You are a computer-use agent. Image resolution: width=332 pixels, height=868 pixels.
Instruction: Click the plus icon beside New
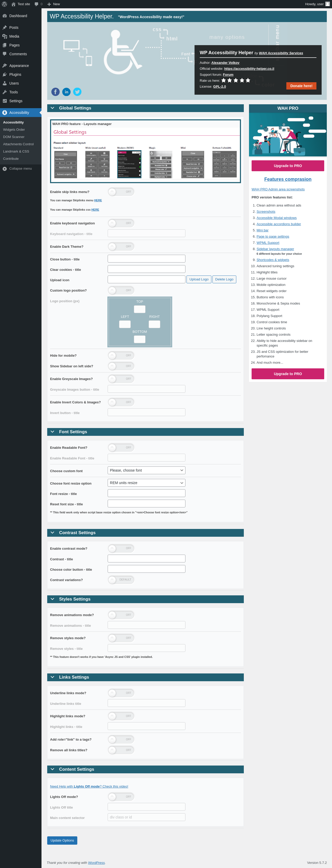click(x=49, y=4)
